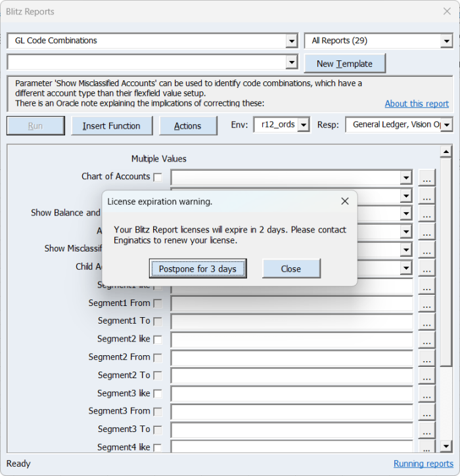Click Segment1 From input field
The height and width of the screenshot is (476, 460).
[292, 304]
